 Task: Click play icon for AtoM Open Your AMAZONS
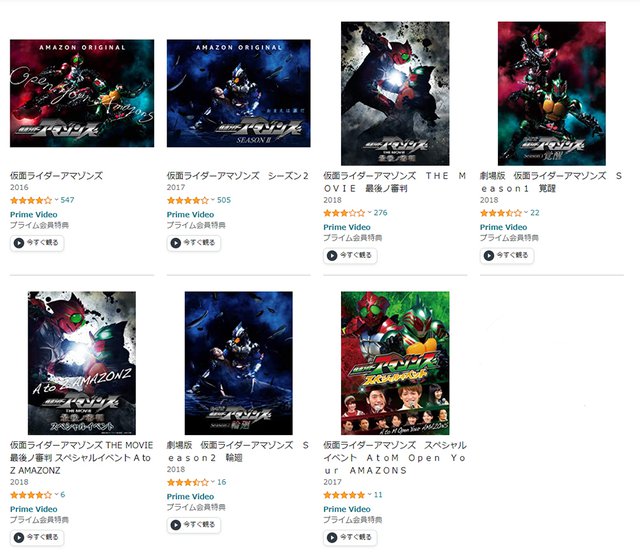point(332,538)
